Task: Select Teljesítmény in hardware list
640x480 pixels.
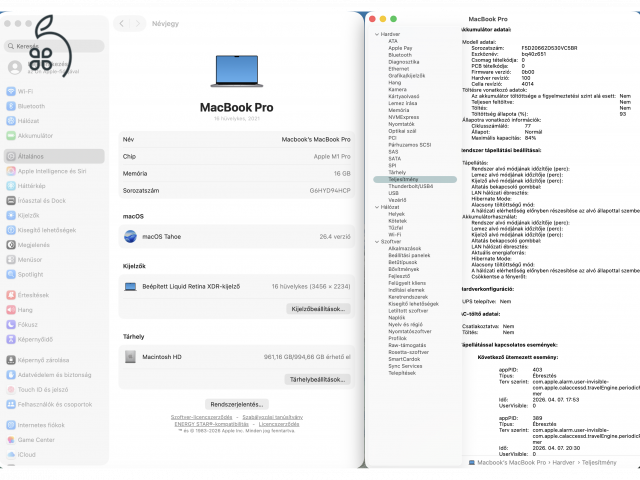Action: pos(415,180)
